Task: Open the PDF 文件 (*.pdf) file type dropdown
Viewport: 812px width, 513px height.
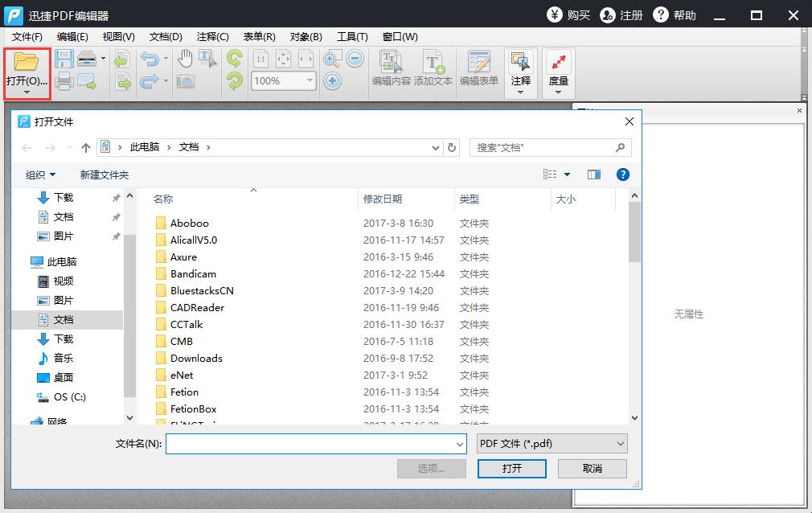Action: tap(551, 443)
